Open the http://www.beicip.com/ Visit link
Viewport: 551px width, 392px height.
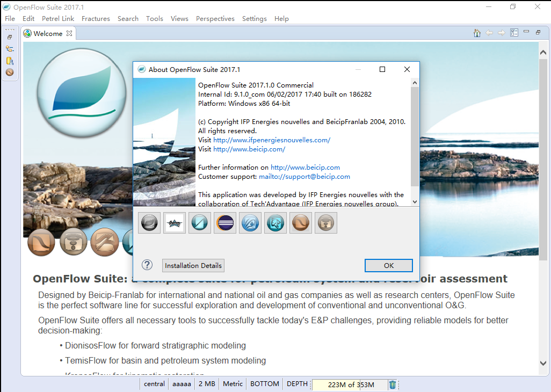249,149
